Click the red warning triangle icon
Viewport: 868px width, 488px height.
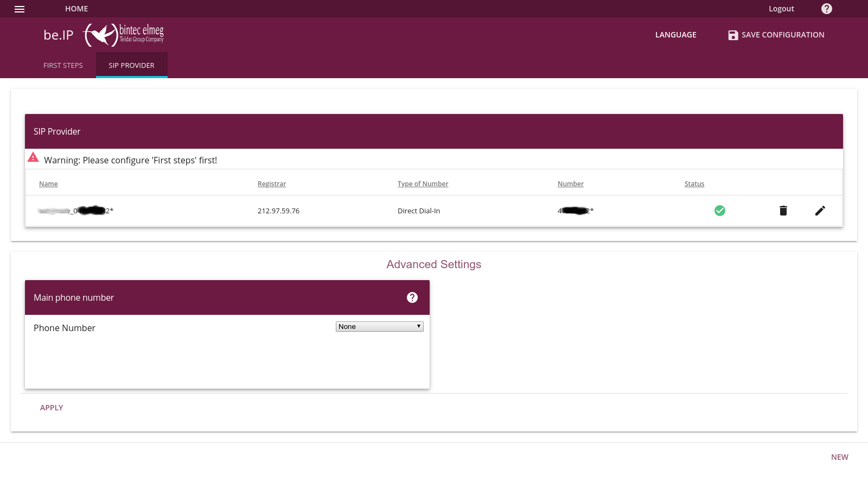[x=33, y=157]
